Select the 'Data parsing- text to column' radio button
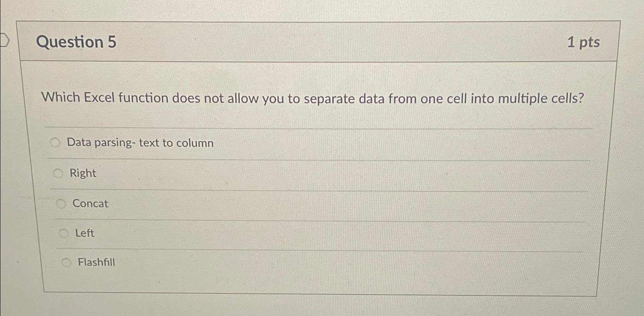Viewport: 644px width, 316px height. pyautogui.click(x=55, y=143)
